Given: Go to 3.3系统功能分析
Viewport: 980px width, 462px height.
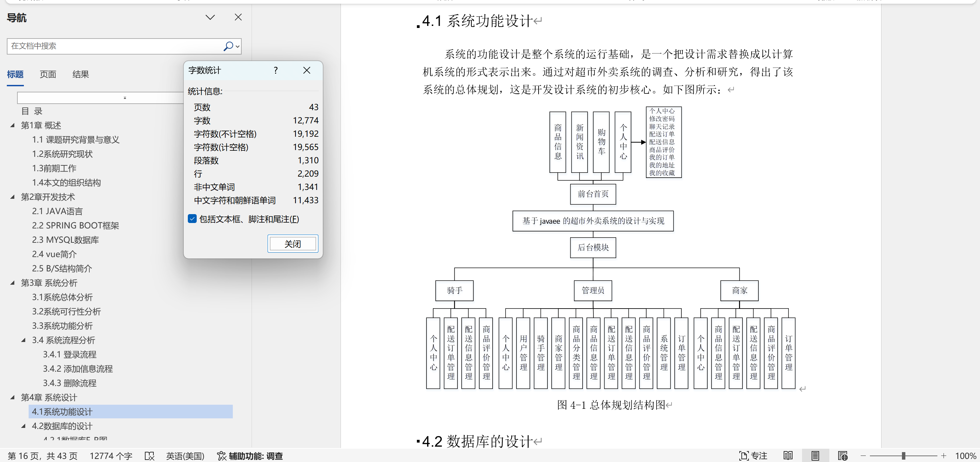Looking at the screenshot, I should tap(62, 326).
